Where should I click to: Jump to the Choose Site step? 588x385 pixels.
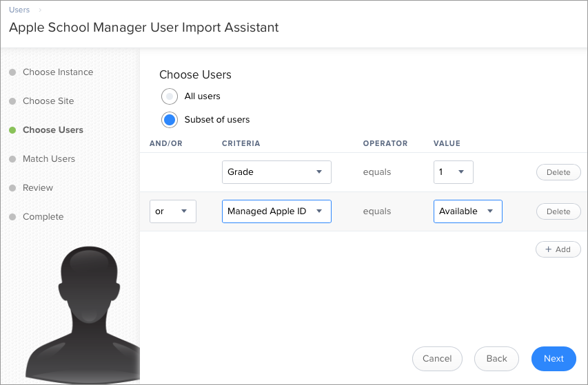tap(48, 101)
